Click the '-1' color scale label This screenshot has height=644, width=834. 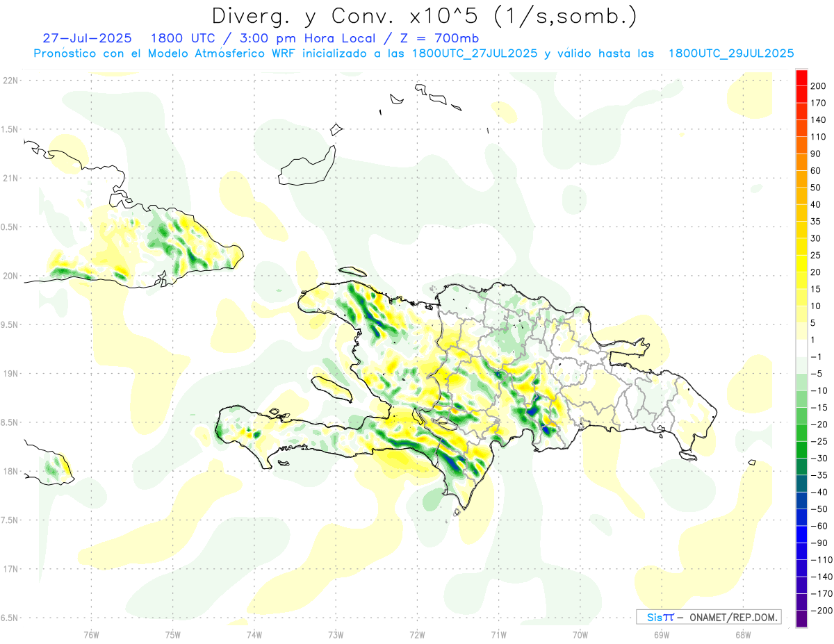coord(817,356)
